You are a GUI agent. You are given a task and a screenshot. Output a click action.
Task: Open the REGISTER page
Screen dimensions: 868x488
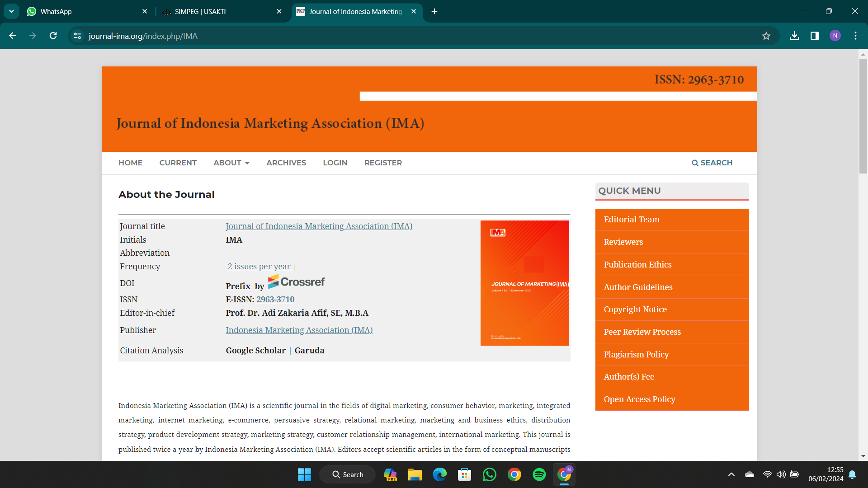383,163
